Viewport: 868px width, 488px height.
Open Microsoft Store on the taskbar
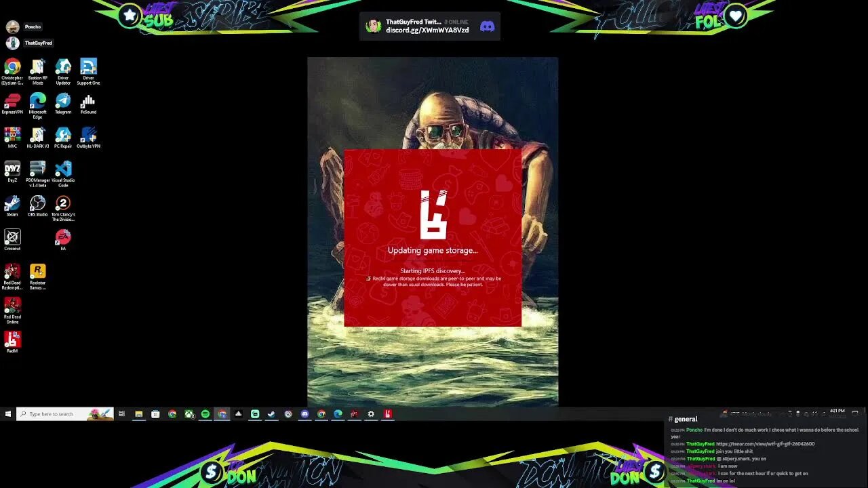click(x=155, y=414)
